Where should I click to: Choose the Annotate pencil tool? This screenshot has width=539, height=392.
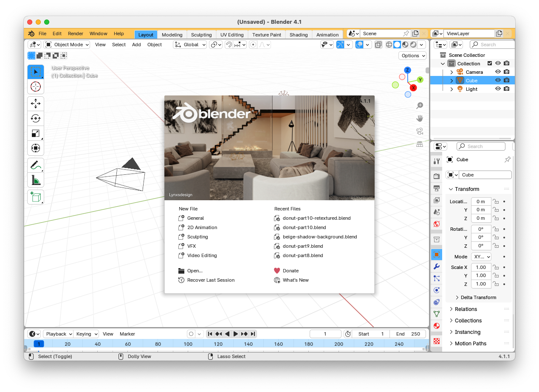[x=36, y=165]
